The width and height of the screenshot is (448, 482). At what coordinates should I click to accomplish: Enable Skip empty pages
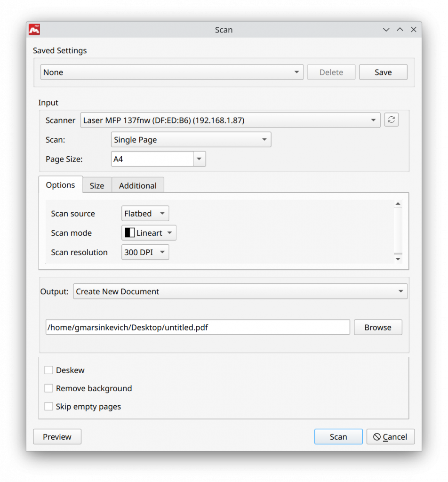[48, 406]
